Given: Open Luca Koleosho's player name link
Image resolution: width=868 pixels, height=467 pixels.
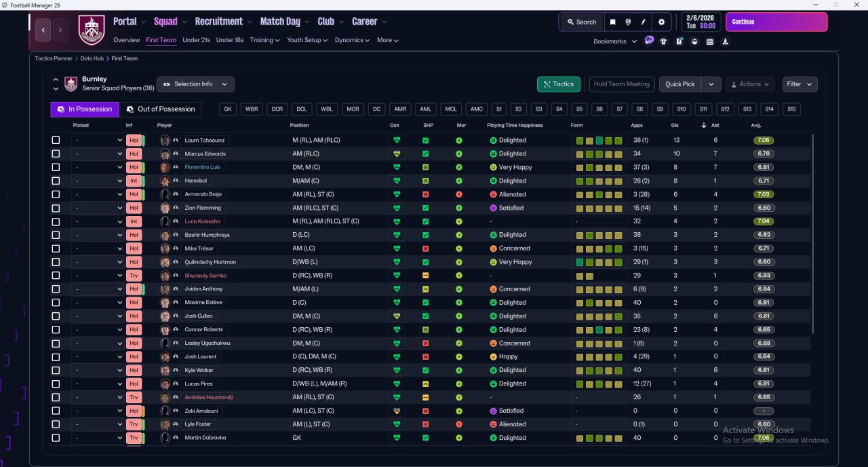Looking at the screenshot, I should [x=202, y=221].
